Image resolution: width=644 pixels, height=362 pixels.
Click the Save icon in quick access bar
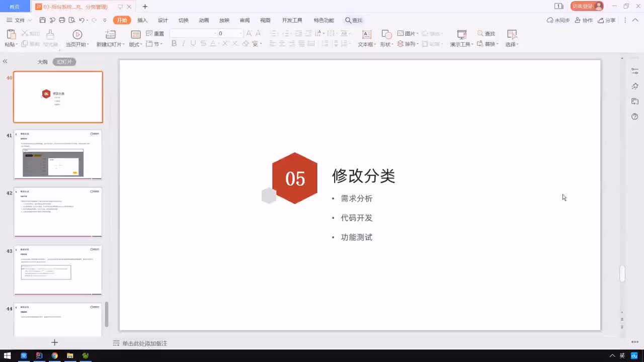click(42, 20)
